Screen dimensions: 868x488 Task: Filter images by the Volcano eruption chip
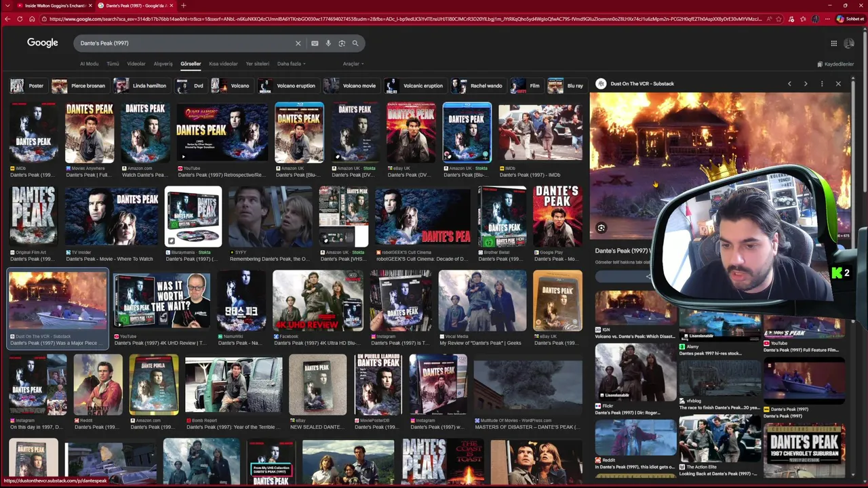[288, 86]
